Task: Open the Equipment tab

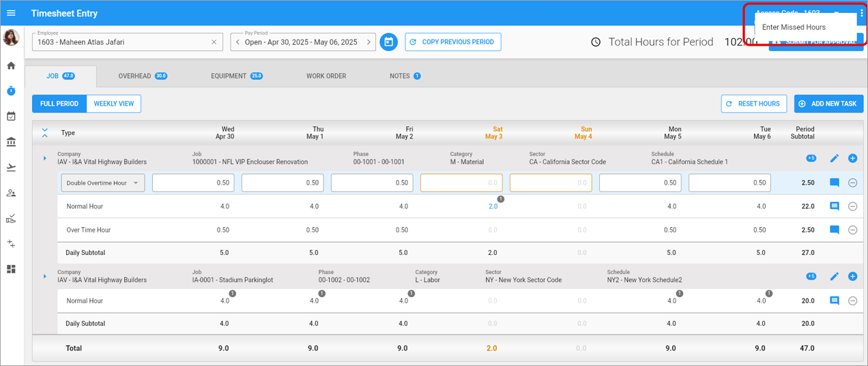Action: tap(237, 76)
